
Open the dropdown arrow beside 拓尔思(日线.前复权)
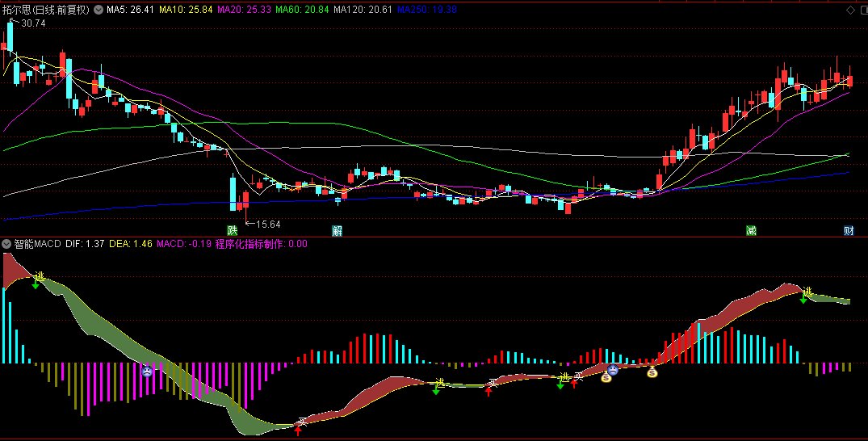pos(98,10)
